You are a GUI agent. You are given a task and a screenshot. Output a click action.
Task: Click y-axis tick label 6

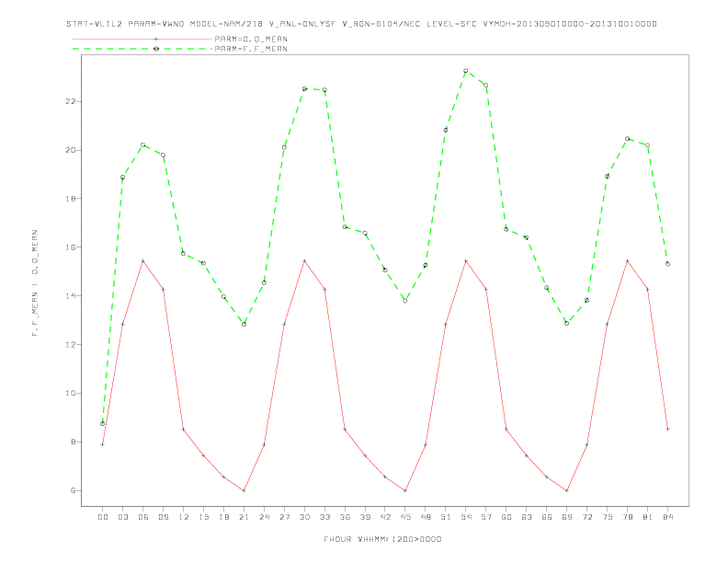tap(73, 490)
